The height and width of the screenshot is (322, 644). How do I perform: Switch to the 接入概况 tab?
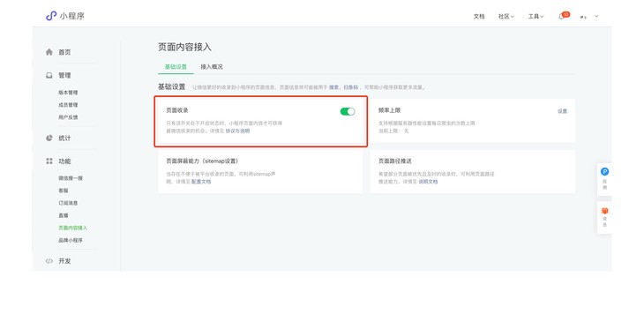click(x=212, y=66)
